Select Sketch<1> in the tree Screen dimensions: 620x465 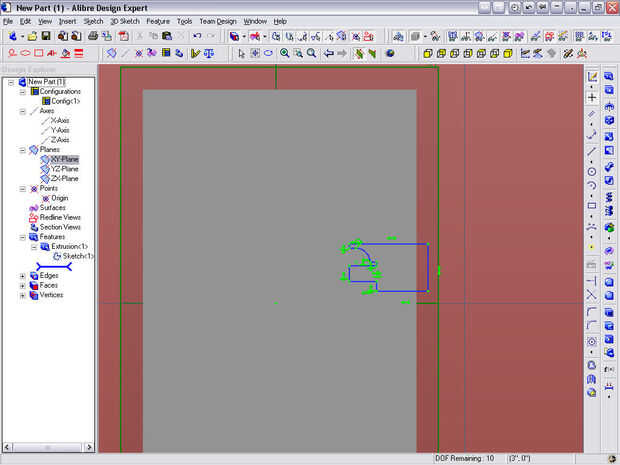pyautogui.click(x=78, y=256)
